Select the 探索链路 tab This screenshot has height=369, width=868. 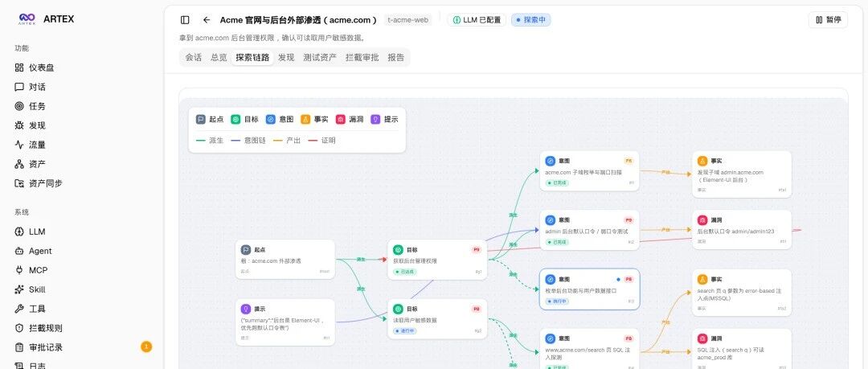click(x=252, y=57)
